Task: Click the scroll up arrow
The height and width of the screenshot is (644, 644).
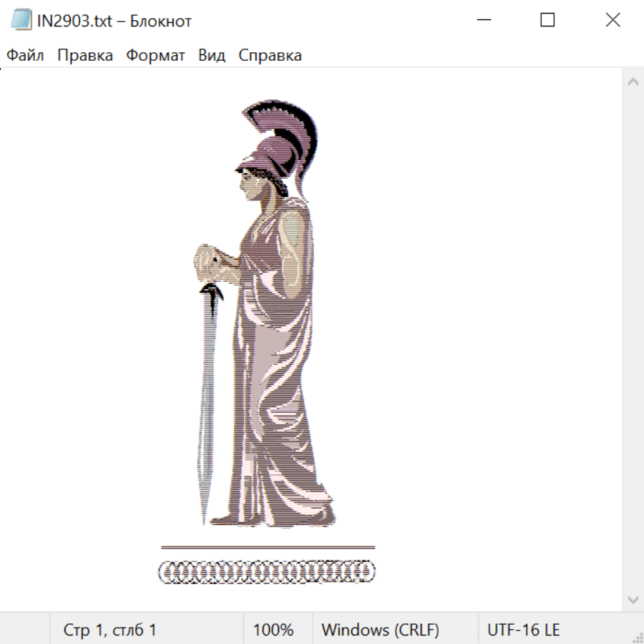Action: pos(633,82)
